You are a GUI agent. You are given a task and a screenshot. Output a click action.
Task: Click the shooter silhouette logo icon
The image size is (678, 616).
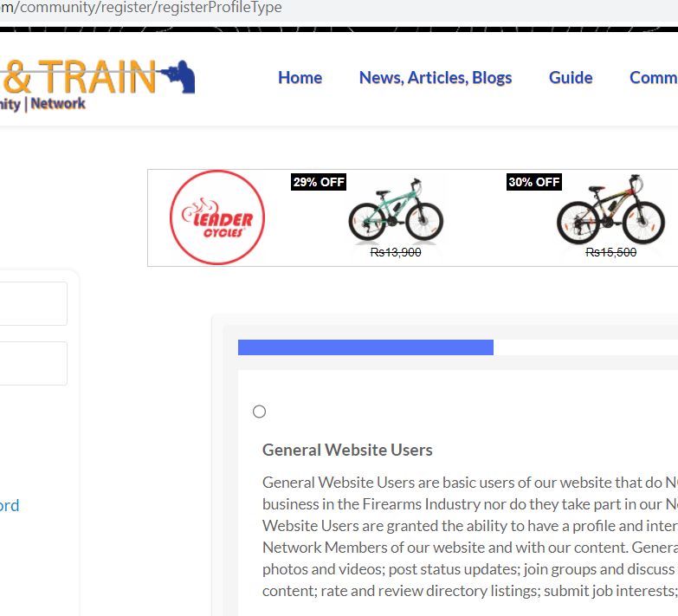(178, 76)
